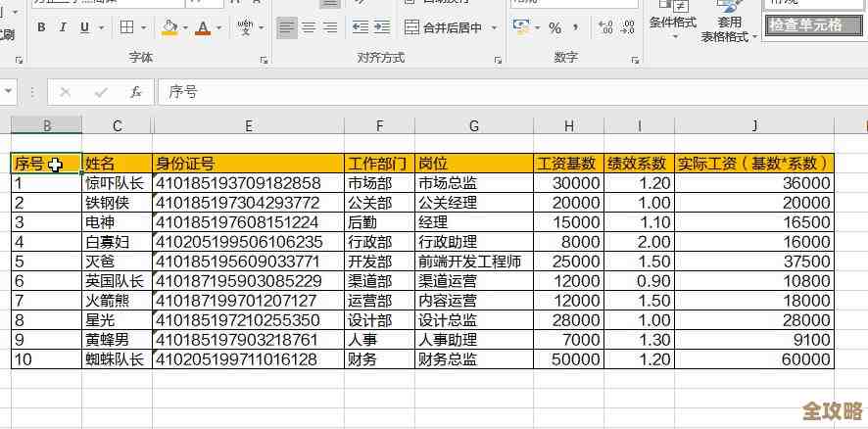Open the Name Box dropdown arrow
This screenshot has width=868, height=429.
(x=8, y=92)
